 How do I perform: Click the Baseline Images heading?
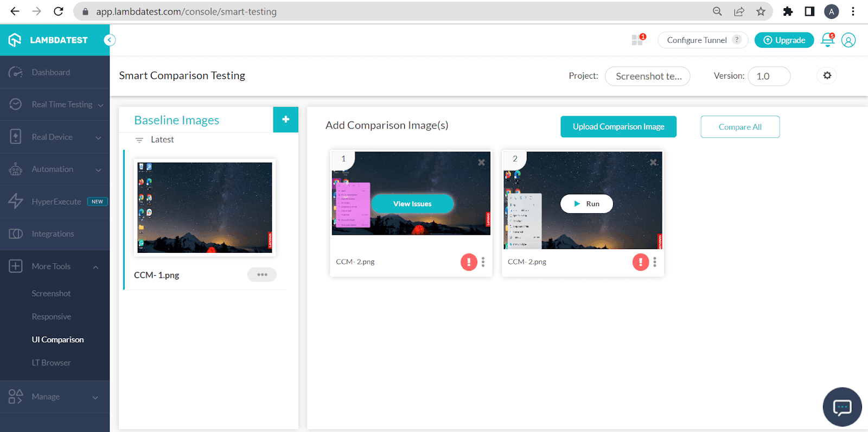(x=176, y=120)
